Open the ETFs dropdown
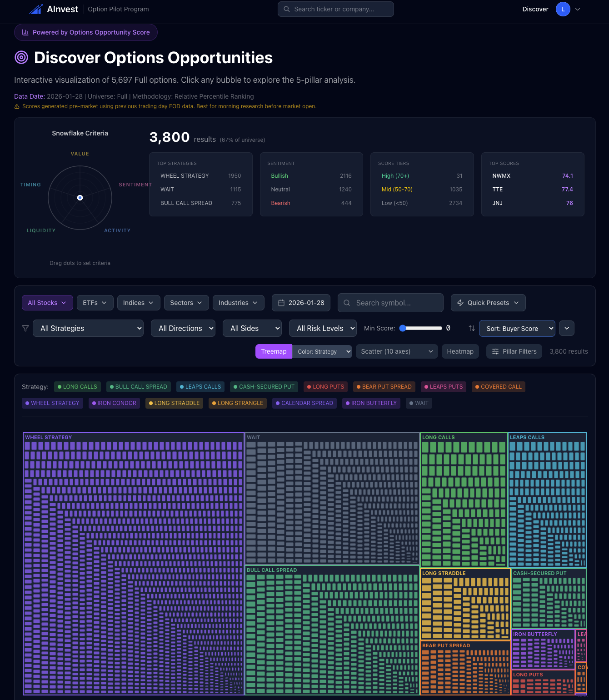 tap(95, 303)
